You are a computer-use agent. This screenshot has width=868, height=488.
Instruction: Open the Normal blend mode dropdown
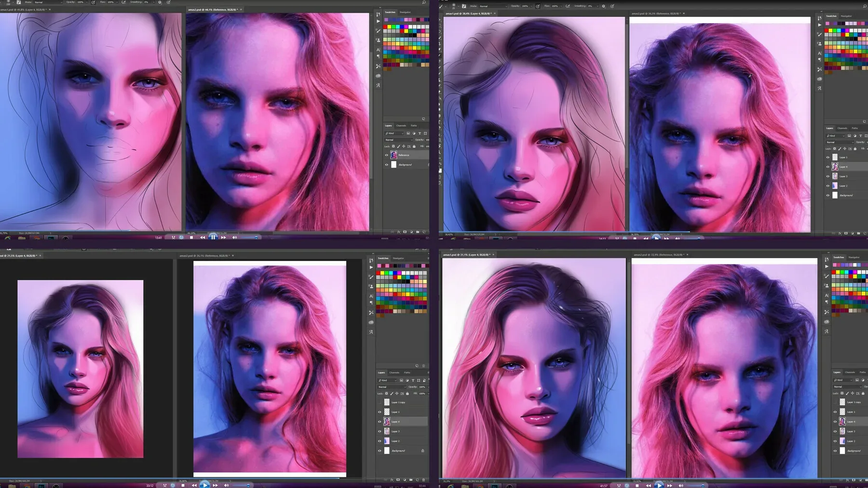click(x=391, y=387)
